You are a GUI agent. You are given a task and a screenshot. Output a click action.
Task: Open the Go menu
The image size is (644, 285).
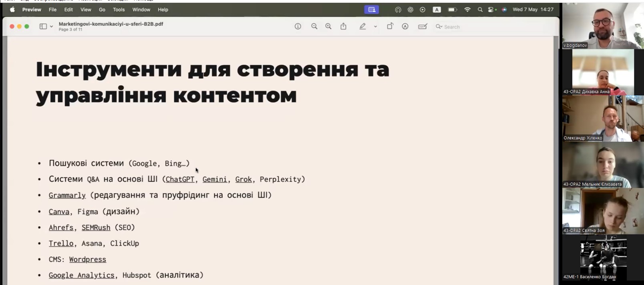(x=102, y=10)
